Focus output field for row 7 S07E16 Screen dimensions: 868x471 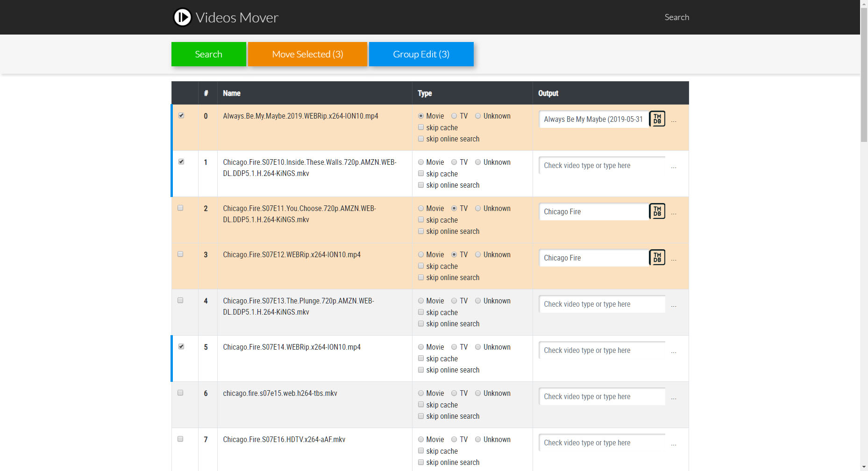602,443
